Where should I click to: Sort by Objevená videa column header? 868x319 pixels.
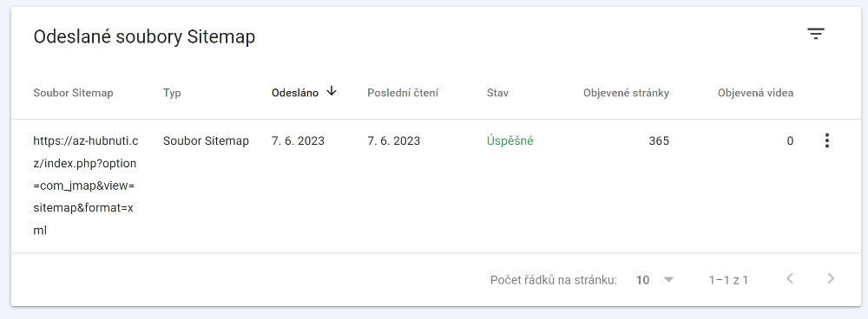tap(756, 93)
